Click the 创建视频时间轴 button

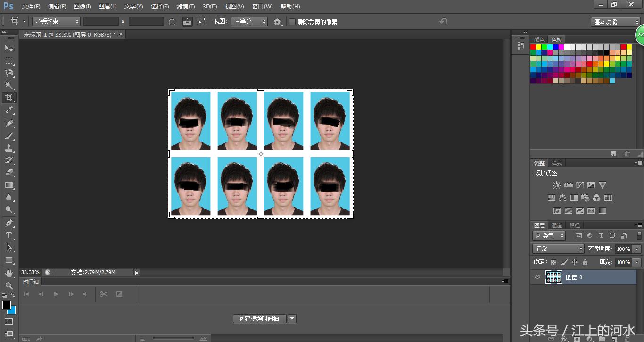coord(259,319)
